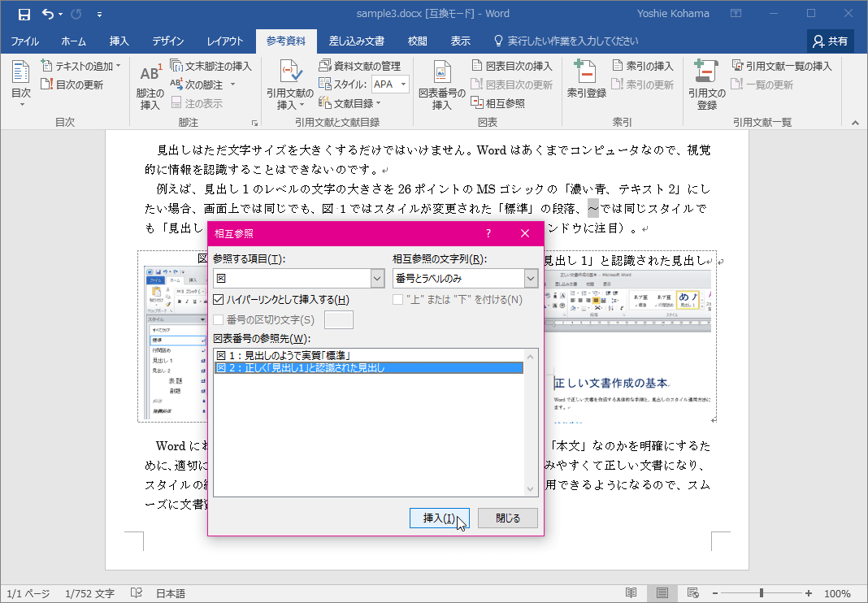Click the 挿入 button in dialog
868x603 pixels.
click(440, 518)
